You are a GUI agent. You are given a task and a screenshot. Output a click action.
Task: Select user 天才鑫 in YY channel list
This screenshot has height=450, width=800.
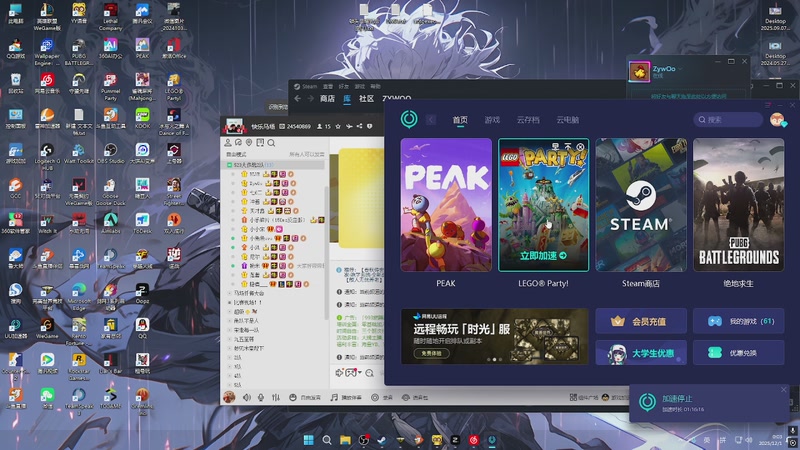pos(257,211)
